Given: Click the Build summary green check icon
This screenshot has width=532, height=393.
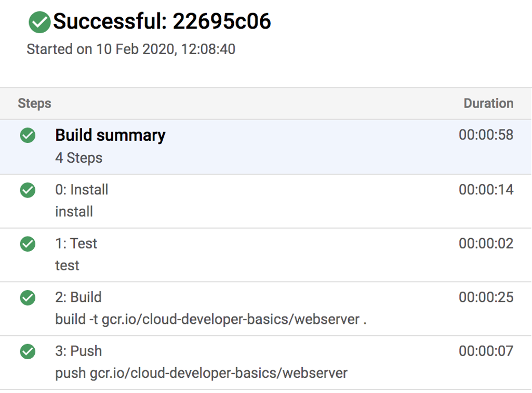Looking at the screenshot, I should [x=28, y=136].
